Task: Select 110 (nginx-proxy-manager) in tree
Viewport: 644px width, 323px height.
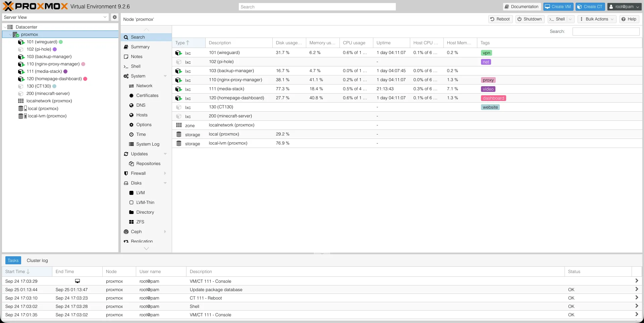Action: [x=53, y=64]
